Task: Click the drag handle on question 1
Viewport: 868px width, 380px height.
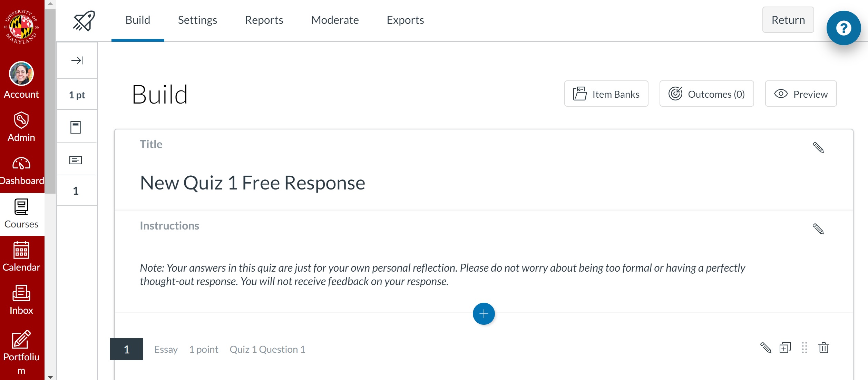Action: click(804, 348)
